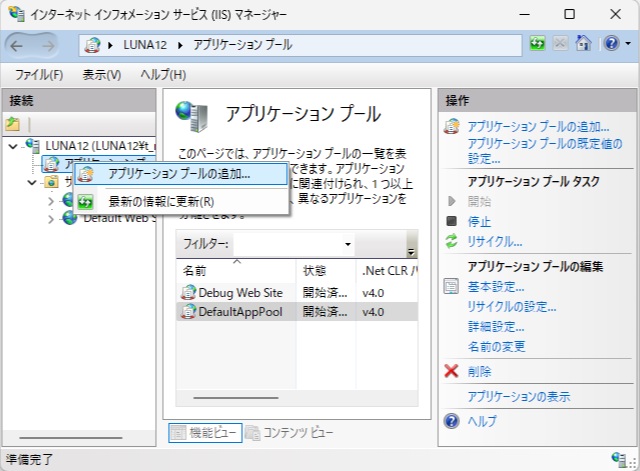The width and height of the screenshot is (640, 471).
Task: Click the horizontal scrollbar in the 接続 pane
Action: tap(71, 438)
